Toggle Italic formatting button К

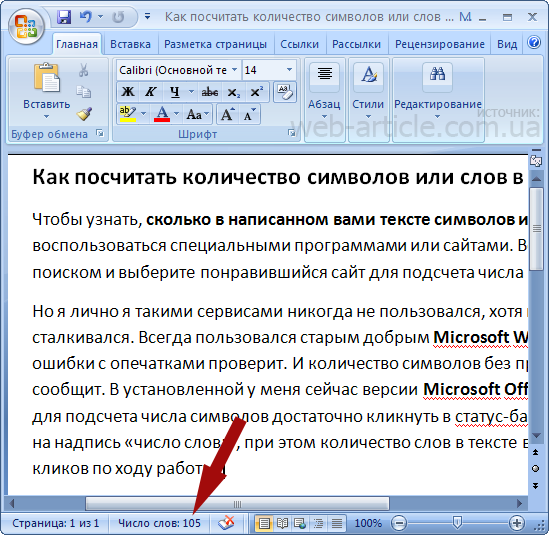151,92
